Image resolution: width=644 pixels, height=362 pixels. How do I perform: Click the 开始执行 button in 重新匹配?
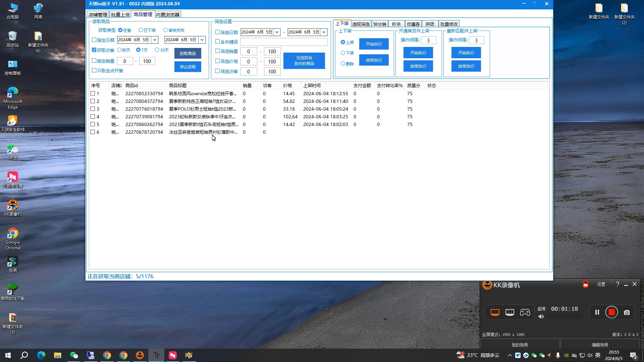466,53
